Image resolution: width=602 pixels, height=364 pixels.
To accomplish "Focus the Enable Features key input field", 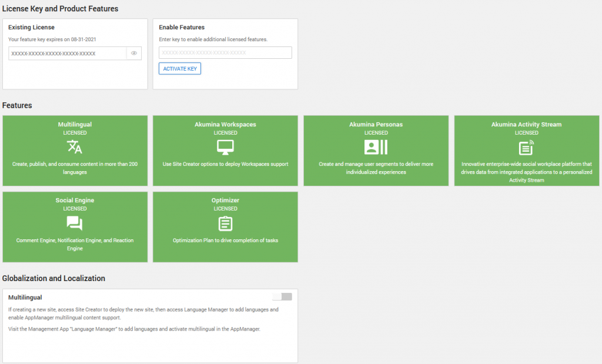I will point(225,53).
